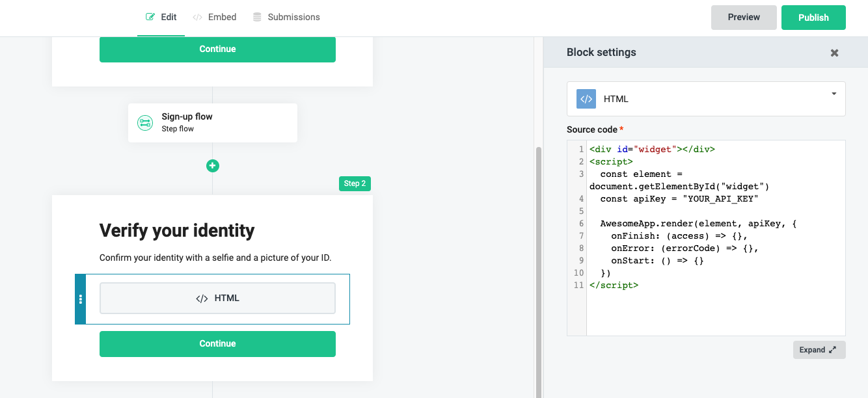The height and width of the screenshot is (398, 868).
Task: Open the HTML block type dropdown
Action: pos(834,94)
